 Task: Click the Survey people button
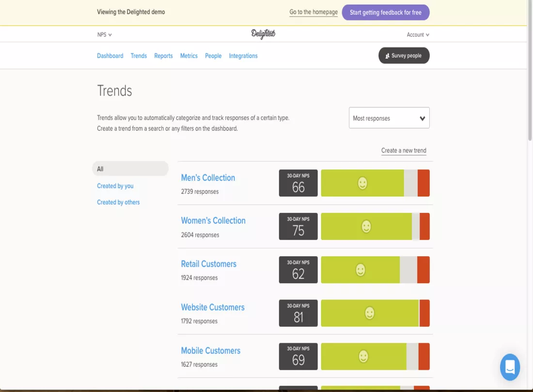click(404, 55)
